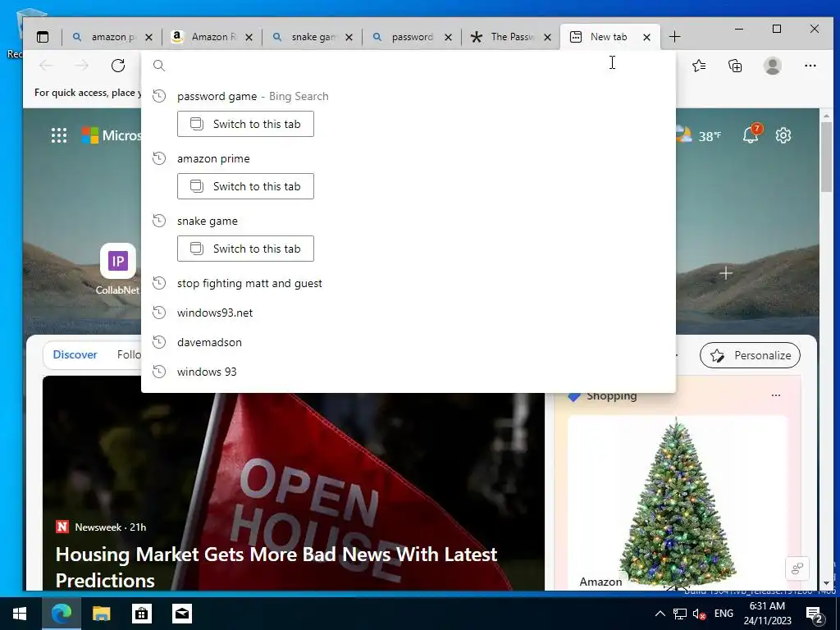Screen dimensions: 840x630
Task: Switch to the 'snake gam' tab
Action: point(311,37)
